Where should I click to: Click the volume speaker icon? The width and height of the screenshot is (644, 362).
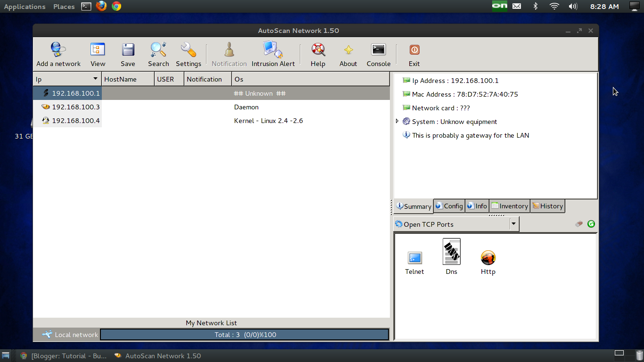point(573,6)
